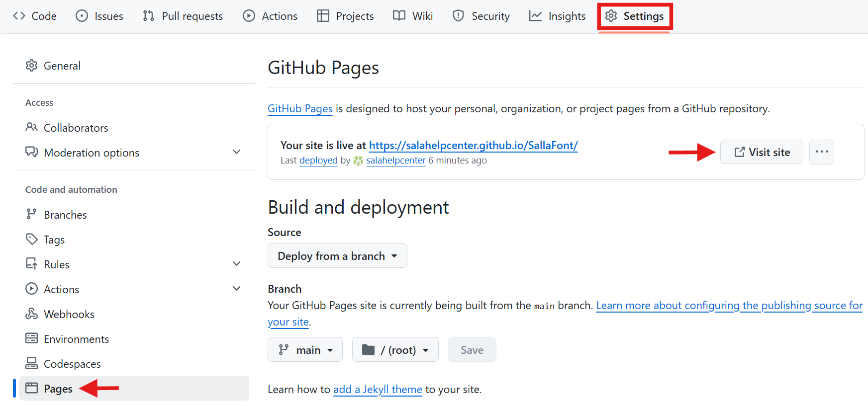Click the branch icon in main selector
The width and height of the screenshot is (868, 406).
coord(284,350)
